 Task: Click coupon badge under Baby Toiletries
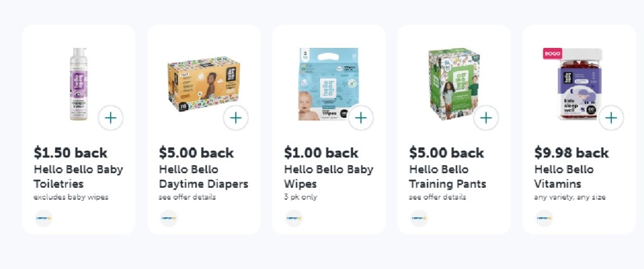44,218
